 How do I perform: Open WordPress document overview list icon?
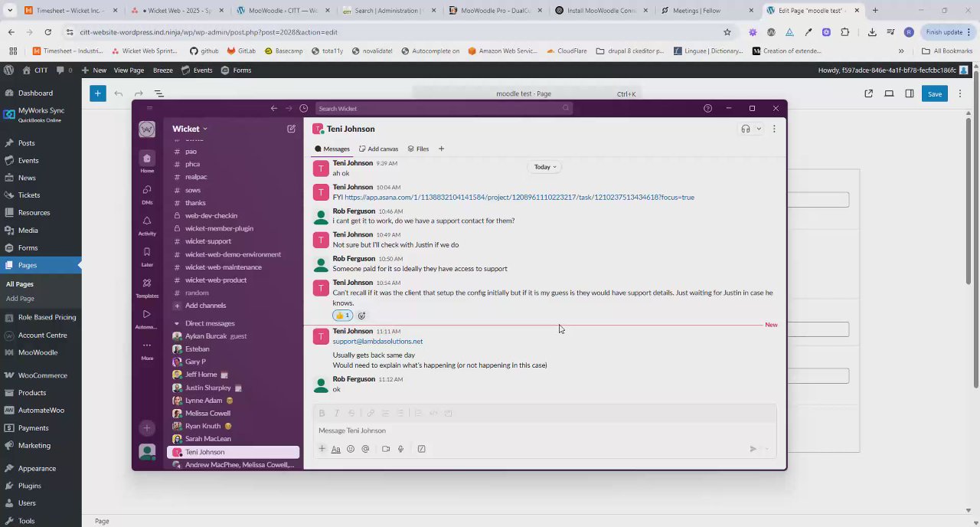(159, 93)
